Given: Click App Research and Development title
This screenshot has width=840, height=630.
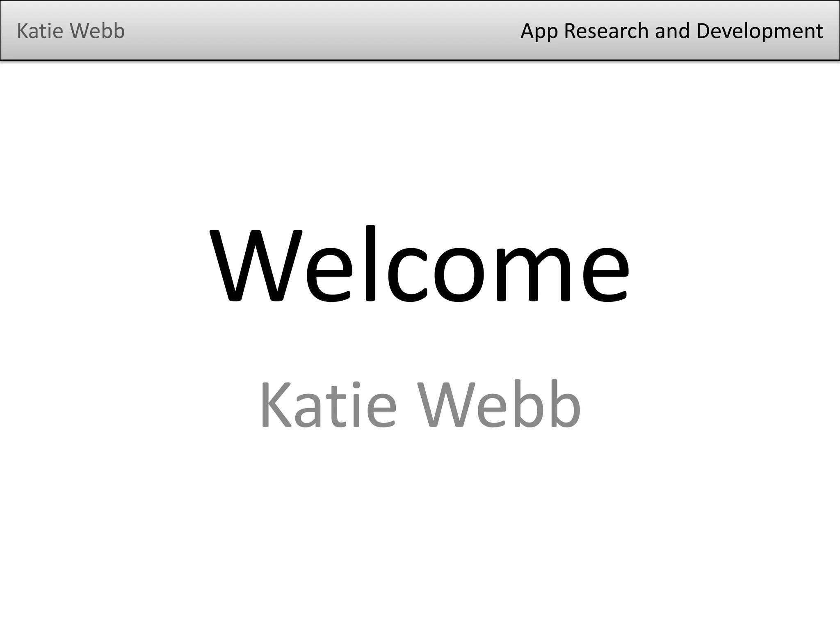Looking at the screenshot, I should pos(671,31).
